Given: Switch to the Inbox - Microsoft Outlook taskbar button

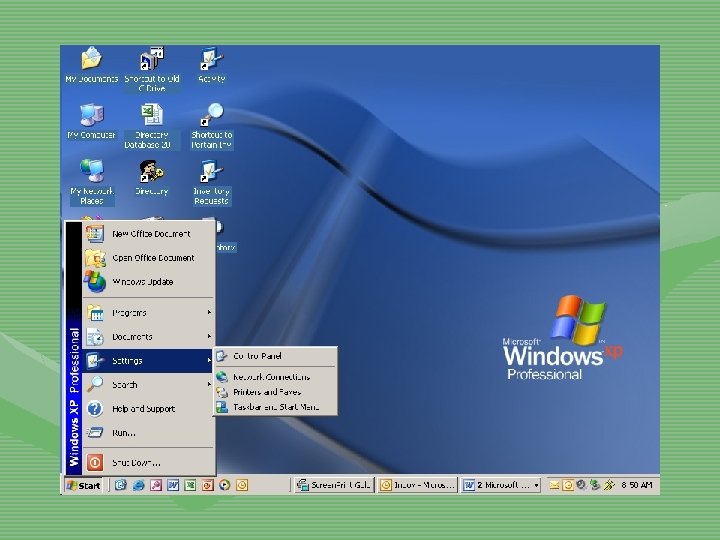Looking at the screenshot, I should coord(418,485).
